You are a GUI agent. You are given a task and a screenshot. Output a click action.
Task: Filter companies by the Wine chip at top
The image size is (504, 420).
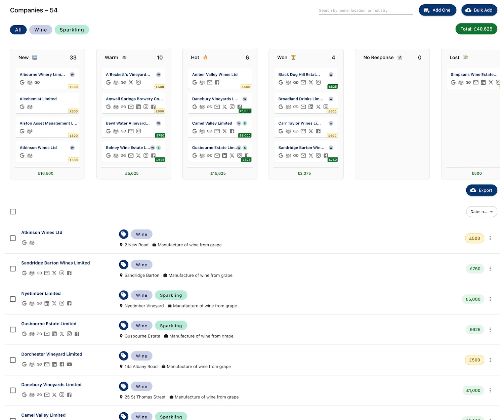point(41,30)
